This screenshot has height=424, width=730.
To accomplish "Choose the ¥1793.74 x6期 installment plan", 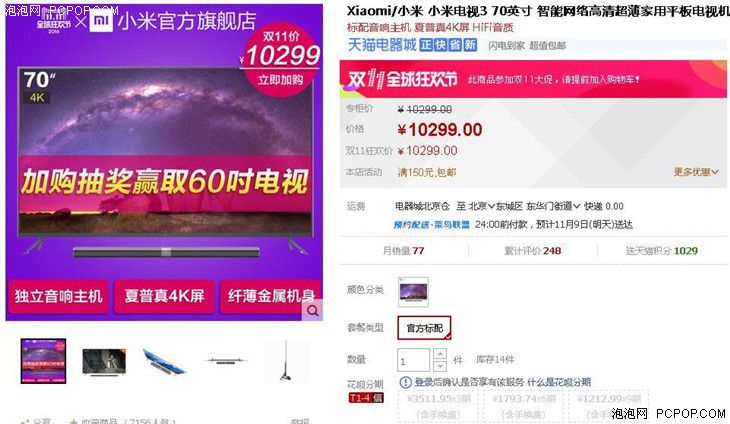I will point(524,406).
